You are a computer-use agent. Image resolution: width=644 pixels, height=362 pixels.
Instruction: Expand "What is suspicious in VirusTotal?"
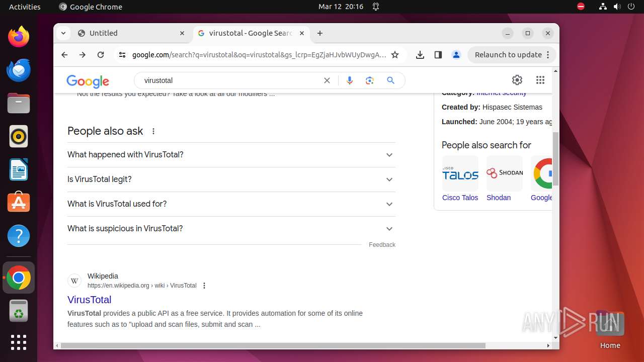[x=231, y=229]
